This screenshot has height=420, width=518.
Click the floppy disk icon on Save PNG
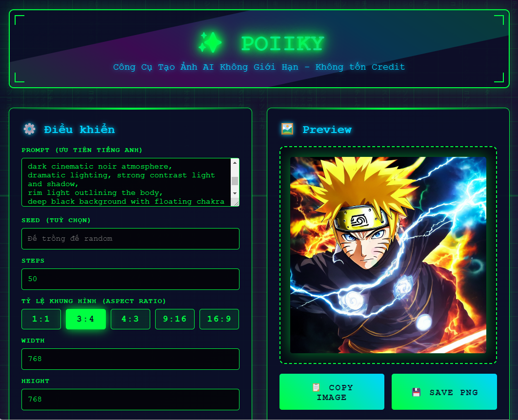pos(416,392)
